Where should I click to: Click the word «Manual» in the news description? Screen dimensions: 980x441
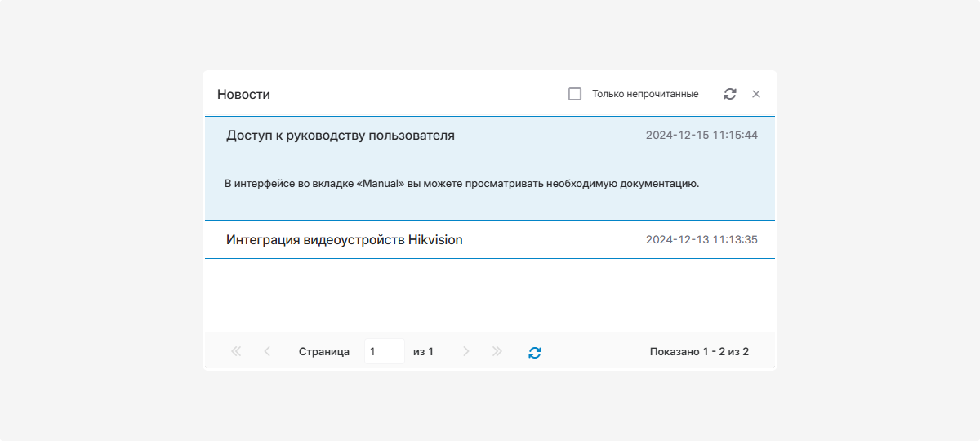tap(381, 184)
